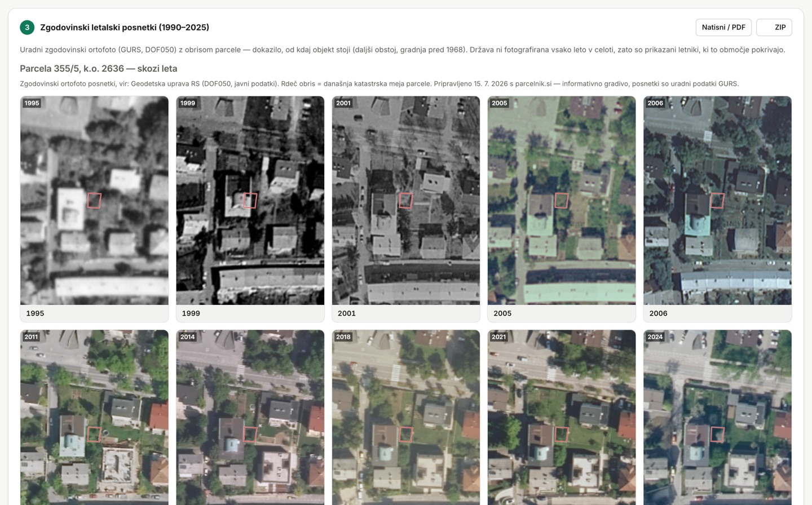The height and width of the screenshot is (505, 812).
Task: Open the 1999 aerial photo thumbnail
Action: pyautogui.click(x=250, y=201)
